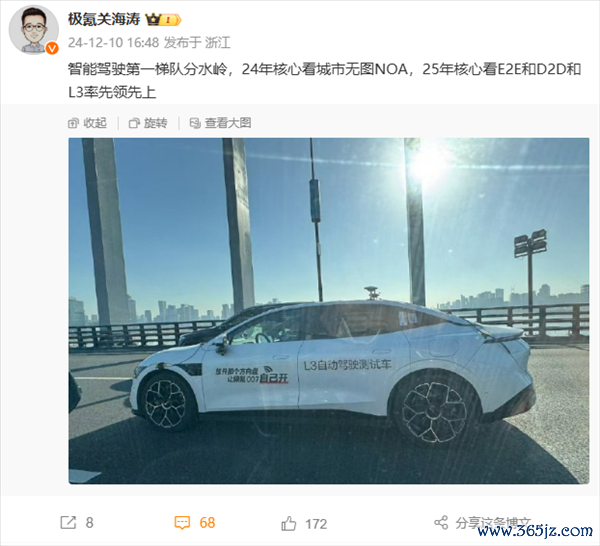Click the 收起 collapse icon
Viewport: 600px width, 546px height.
(x=73, y=123)
